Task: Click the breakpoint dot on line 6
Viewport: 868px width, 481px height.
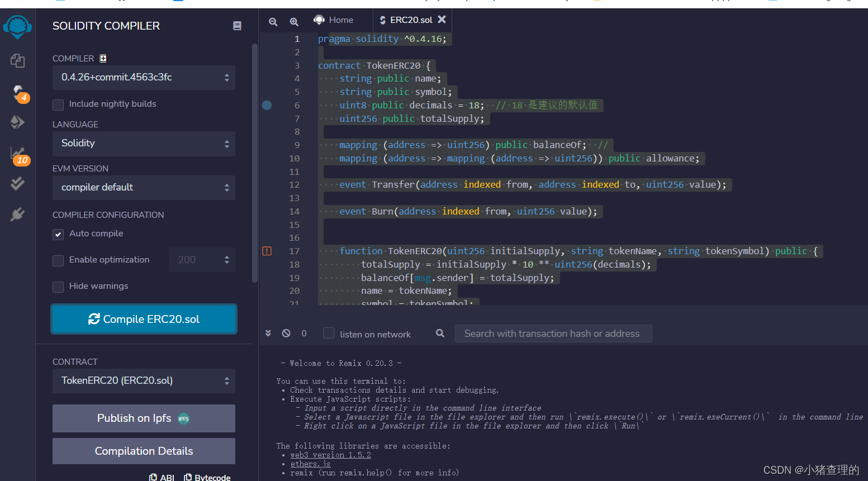Action: (x=267, y=105)
